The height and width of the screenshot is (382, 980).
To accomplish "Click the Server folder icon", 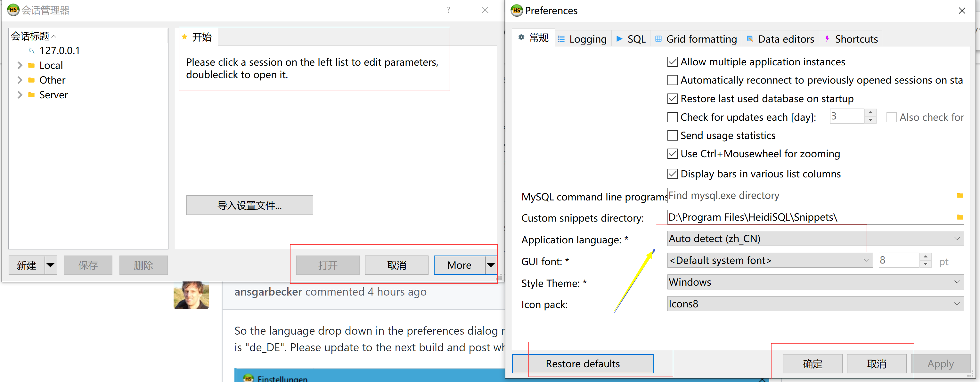I will point(32,95).
